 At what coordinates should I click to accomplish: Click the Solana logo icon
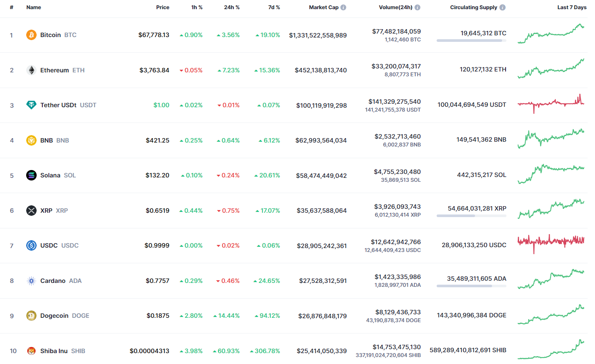pyautogui.click(x=31, y=175)
